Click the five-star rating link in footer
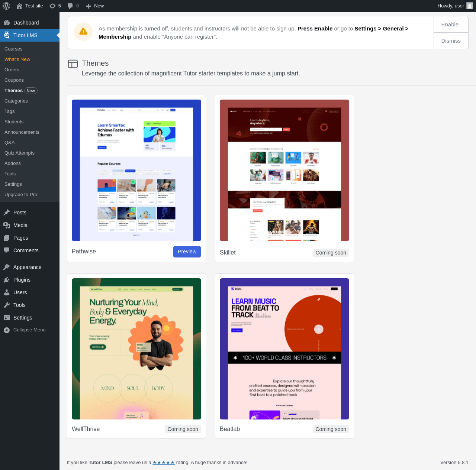 (164, 463)
